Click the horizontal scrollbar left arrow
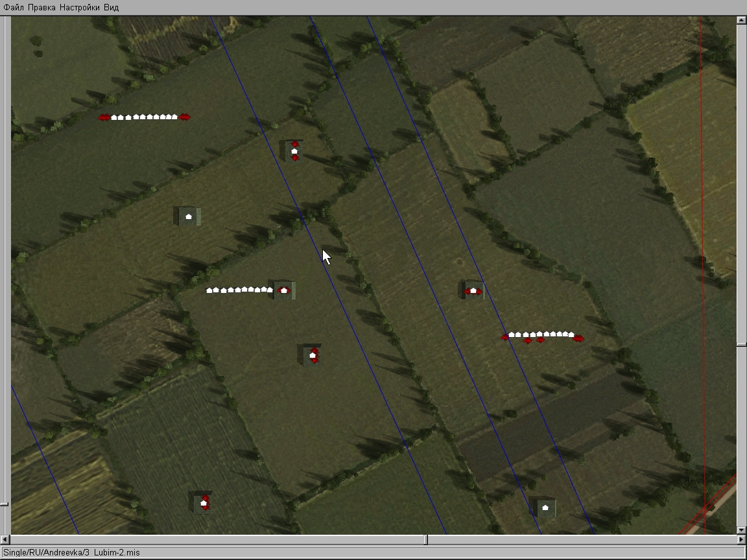Screen dimensions: 747x560 [x=5, y=539]
